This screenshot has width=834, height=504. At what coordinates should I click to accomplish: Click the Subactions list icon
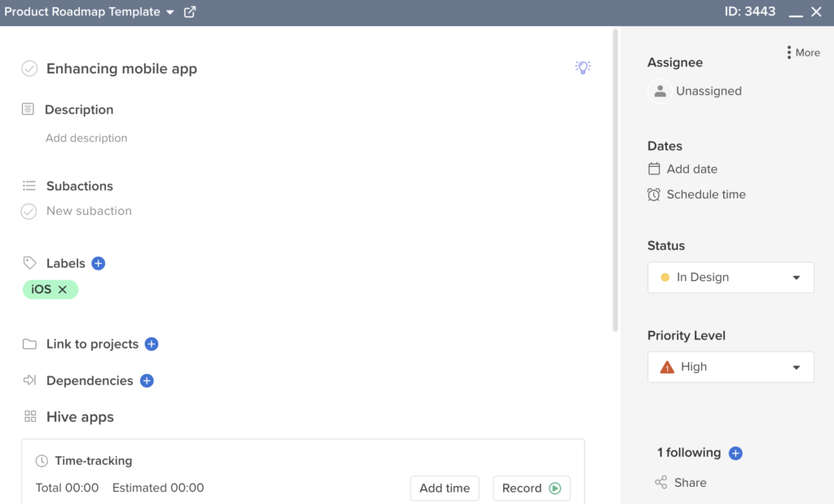pos(29,186)
